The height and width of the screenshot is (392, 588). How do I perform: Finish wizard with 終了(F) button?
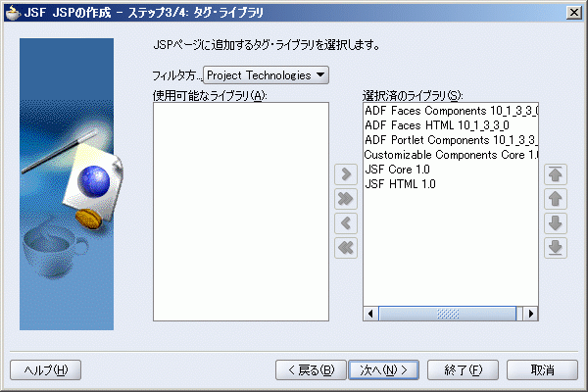463,370
